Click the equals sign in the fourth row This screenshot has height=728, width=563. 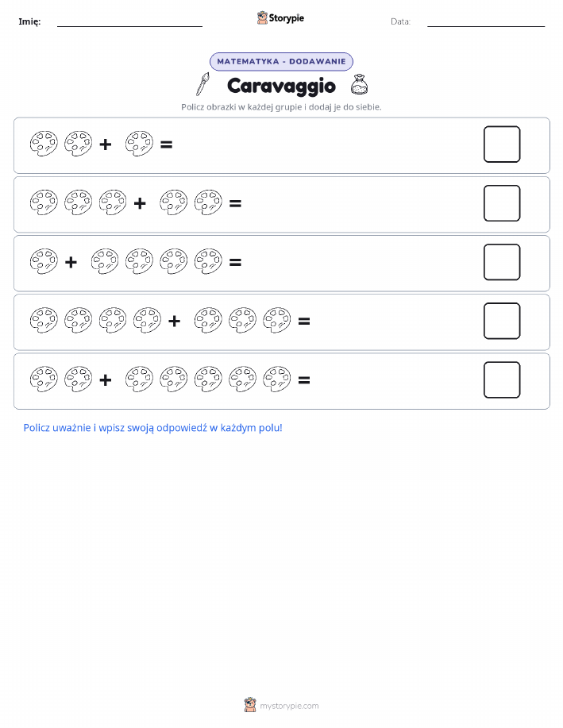(304, 321)
